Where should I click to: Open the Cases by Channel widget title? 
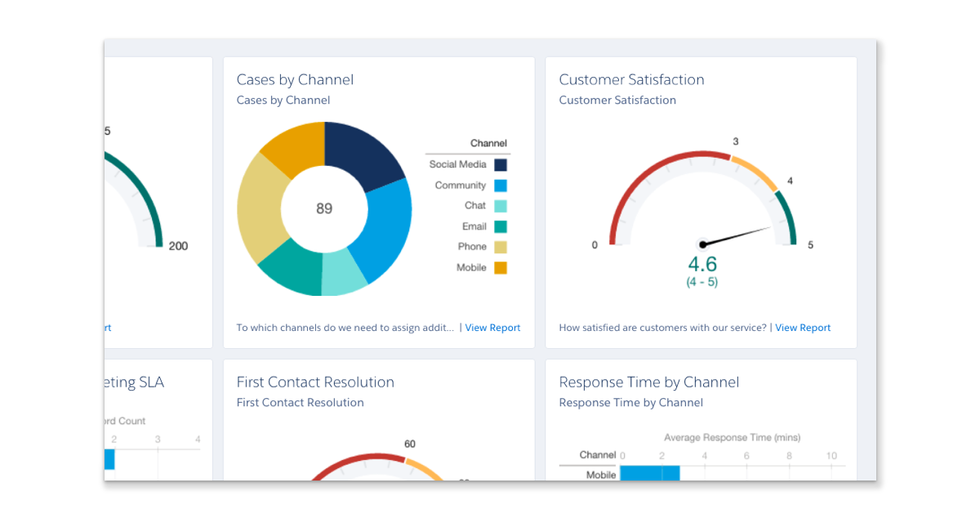coord(295,80)
